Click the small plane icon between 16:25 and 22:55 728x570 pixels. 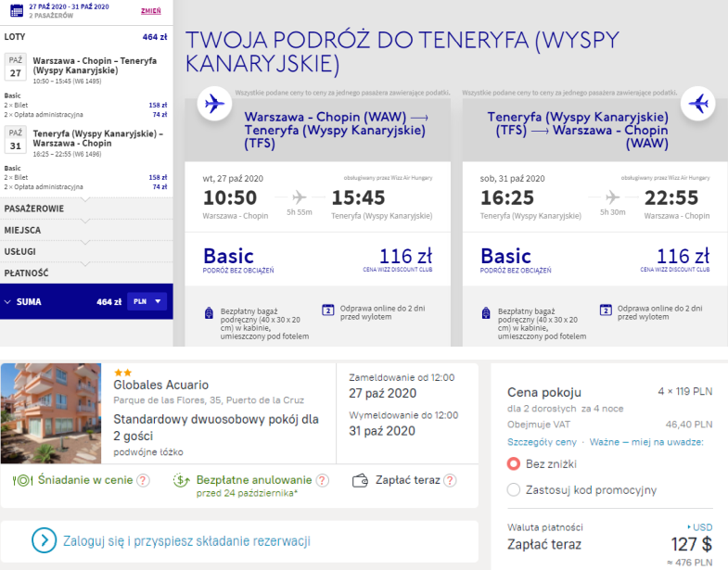point(613,197)
